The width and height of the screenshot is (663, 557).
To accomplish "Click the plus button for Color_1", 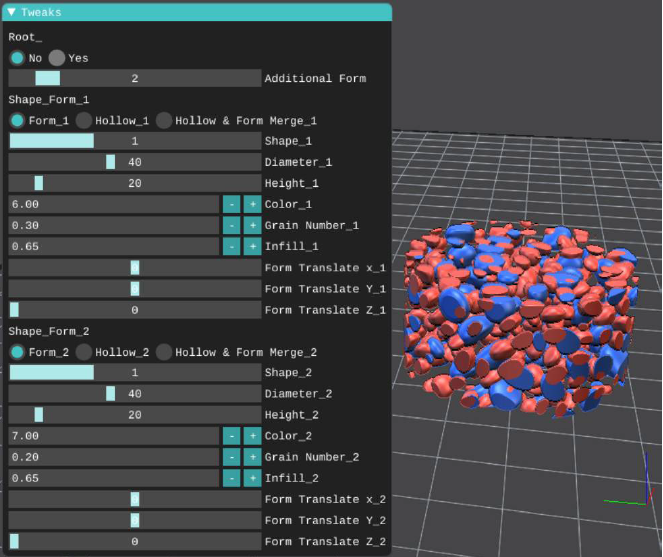I will (252, 204).
